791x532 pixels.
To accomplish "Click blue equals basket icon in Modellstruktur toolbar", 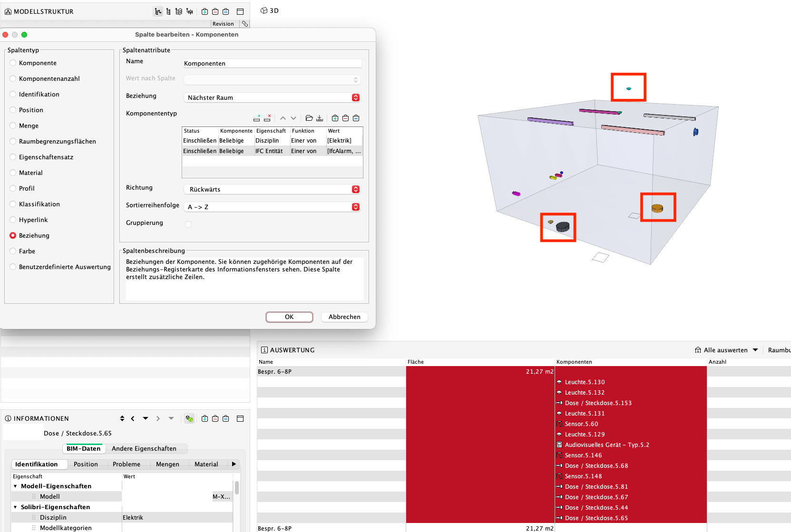I will (x=226, y=11).
